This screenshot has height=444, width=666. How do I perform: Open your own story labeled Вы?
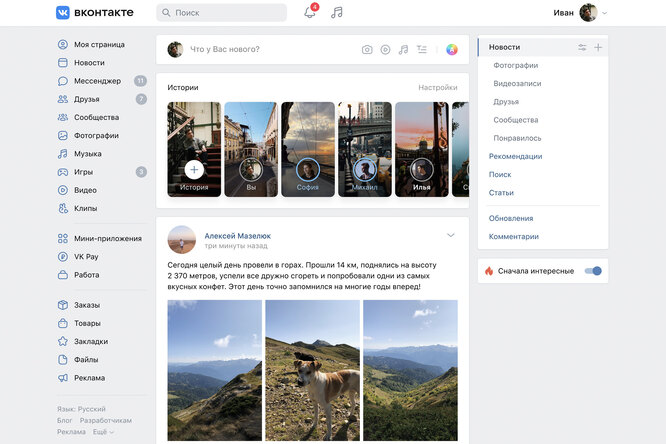[x=251, y=149]
